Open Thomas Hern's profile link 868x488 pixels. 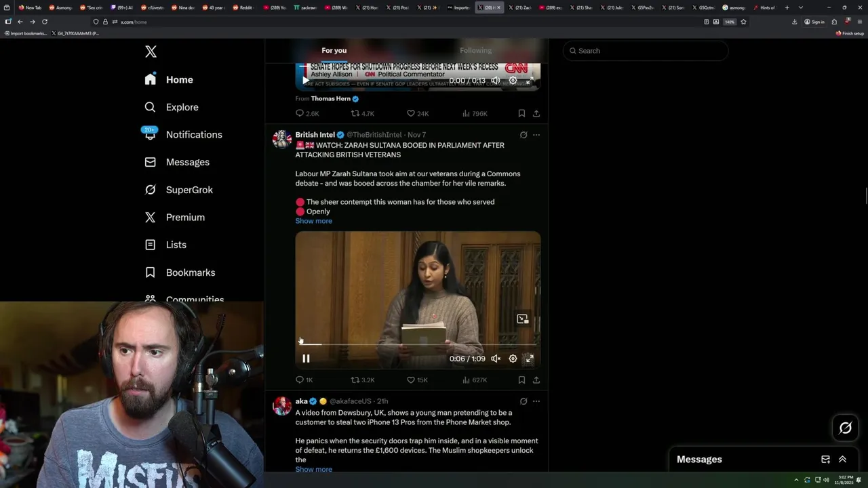pyautogui.click(x=330, y=98)
